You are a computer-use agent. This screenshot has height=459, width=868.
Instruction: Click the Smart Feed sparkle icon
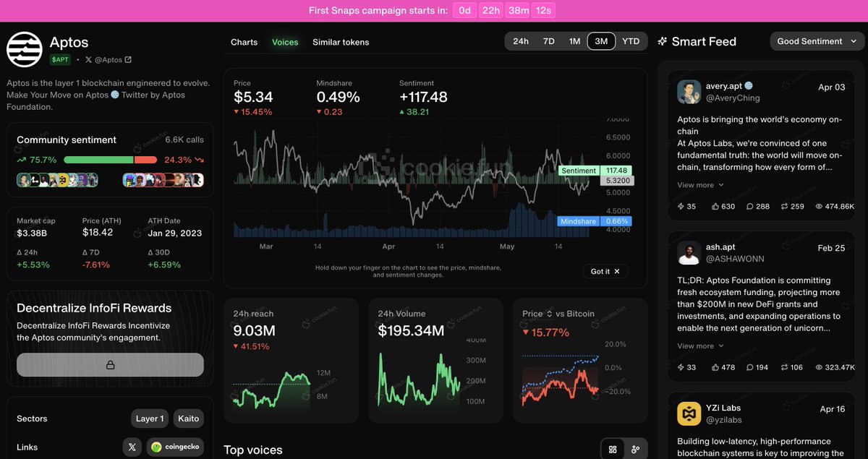coord(662,41)
